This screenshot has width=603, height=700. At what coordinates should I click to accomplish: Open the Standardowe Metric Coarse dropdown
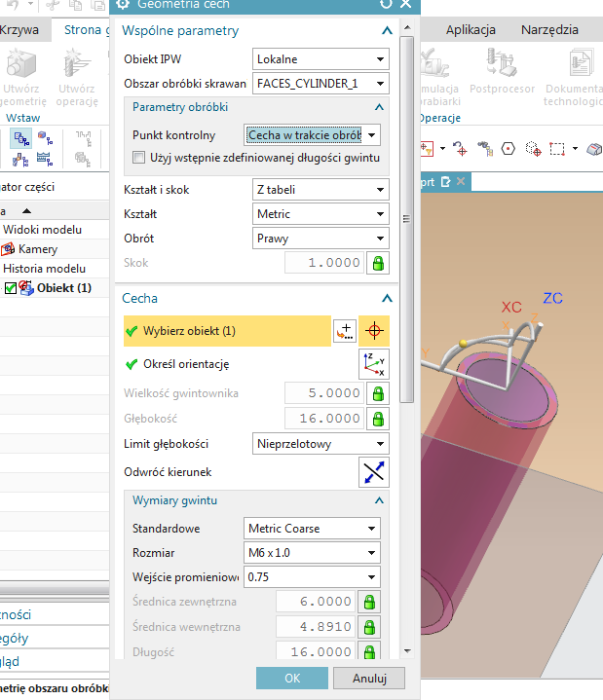313,529
